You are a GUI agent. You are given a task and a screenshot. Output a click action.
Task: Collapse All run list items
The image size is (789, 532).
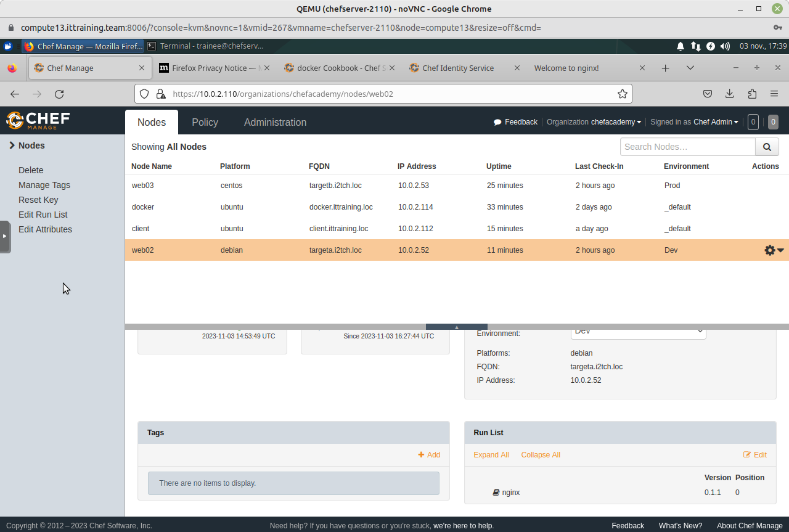coord(541,455)
